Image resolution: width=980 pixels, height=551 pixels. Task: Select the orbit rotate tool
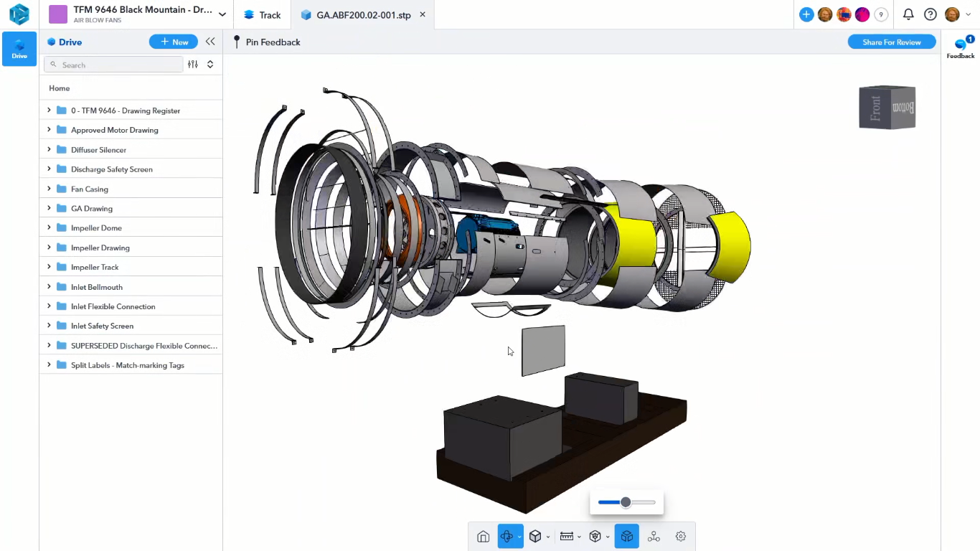(x=507, y=536)
